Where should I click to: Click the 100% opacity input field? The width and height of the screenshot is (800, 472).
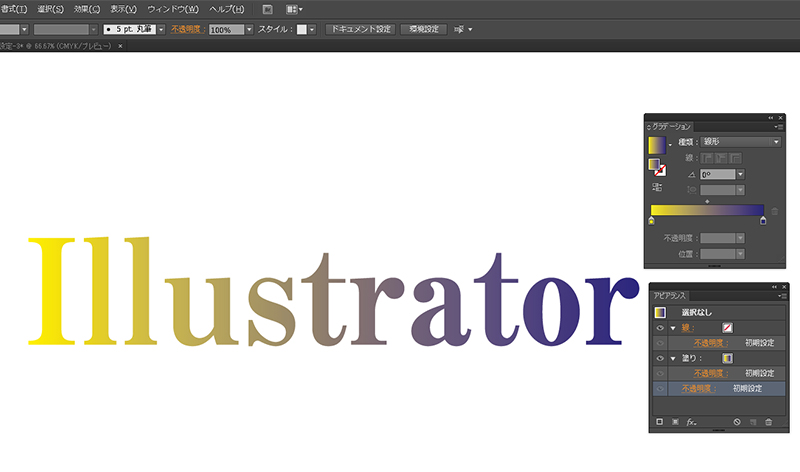pos(227,30)
